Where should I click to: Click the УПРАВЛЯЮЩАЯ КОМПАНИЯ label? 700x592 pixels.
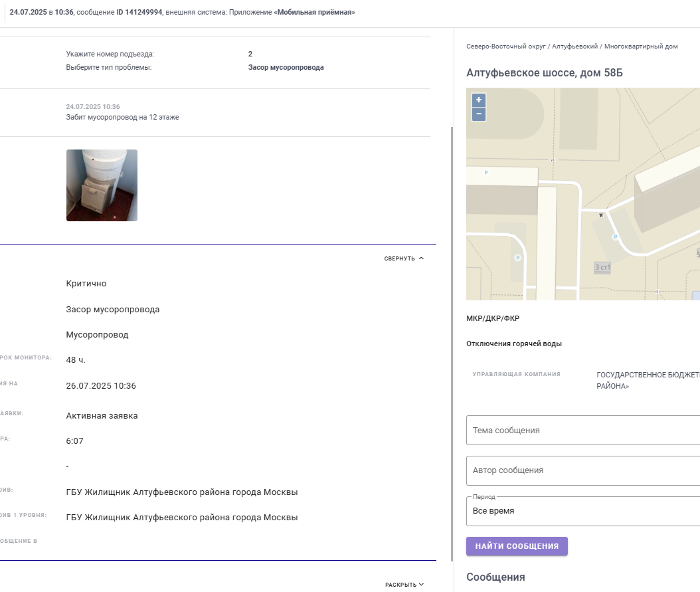(x=517, y=374)
